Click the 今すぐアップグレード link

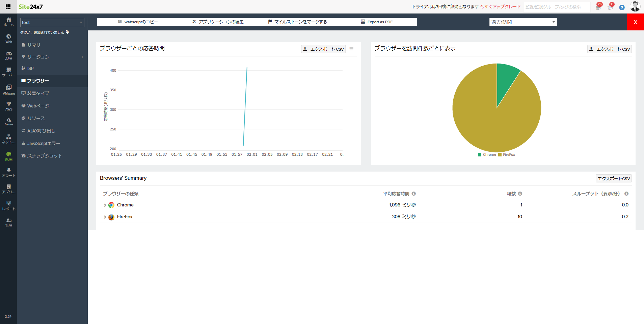coord(500,7)
